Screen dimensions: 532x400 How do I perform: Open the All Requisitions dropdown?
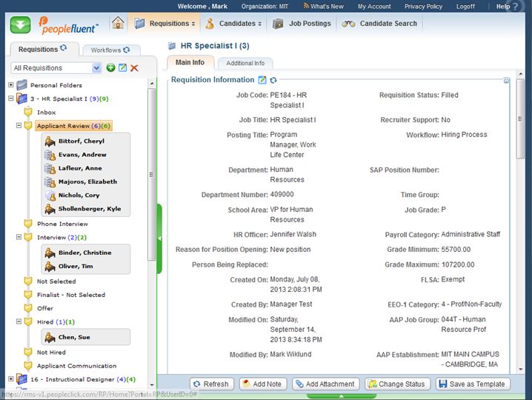pos(56,68)
